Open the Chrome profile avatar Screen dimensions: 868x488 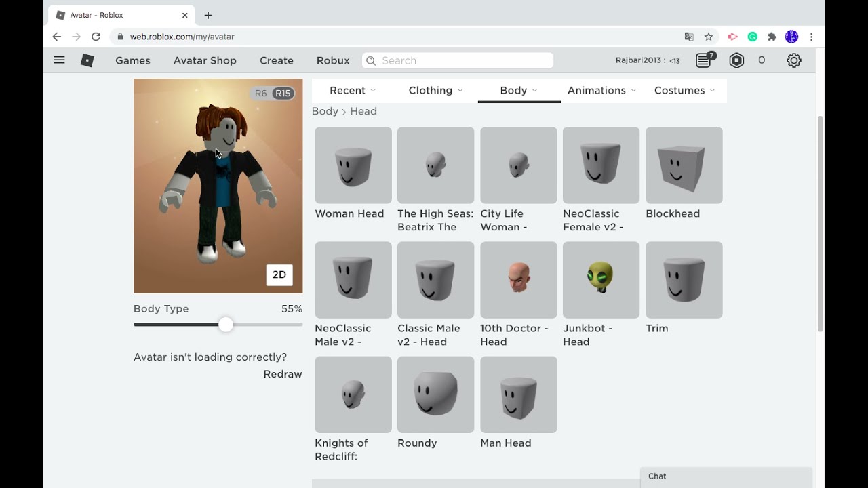791,37
